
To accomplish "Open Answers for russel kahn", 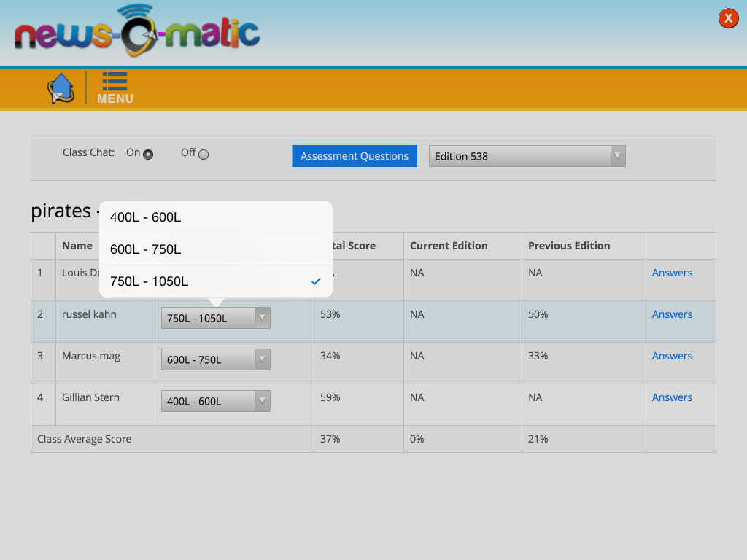I will pos(672,314).
